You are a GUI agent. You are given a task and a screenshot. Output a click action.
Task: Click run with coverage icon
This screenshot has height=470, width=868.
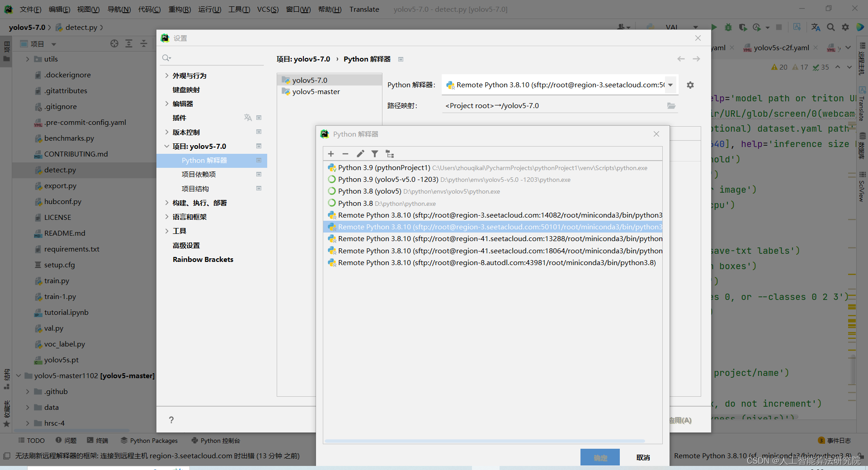[743, 27]
